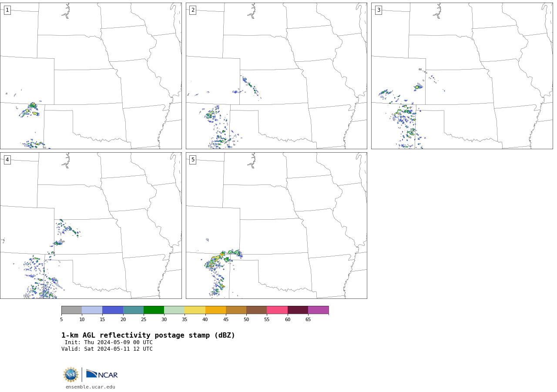Image resolution: width=557 pixels, height=392 pixels.
Task: Click the tan 45-50 dBZ swatch
Action: pos(236,310)
